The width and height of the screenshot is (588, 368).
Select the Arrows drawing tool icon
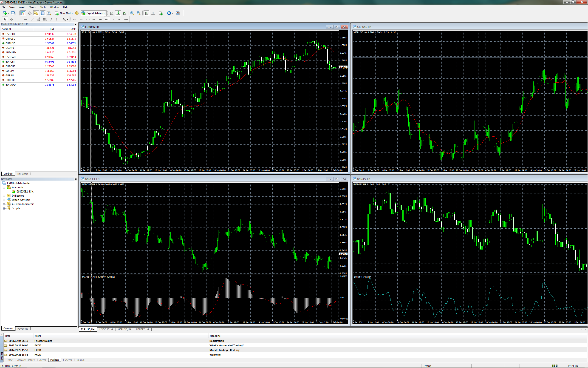(x=64, y=19)
